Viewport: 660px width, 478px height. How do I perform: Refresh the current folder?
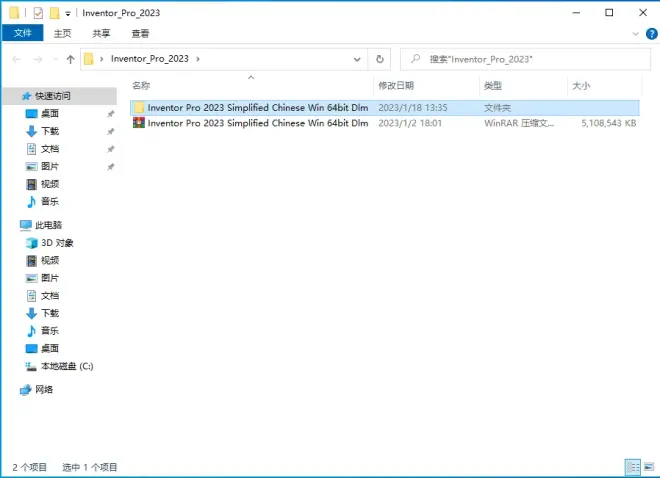(x=380, y=59)
